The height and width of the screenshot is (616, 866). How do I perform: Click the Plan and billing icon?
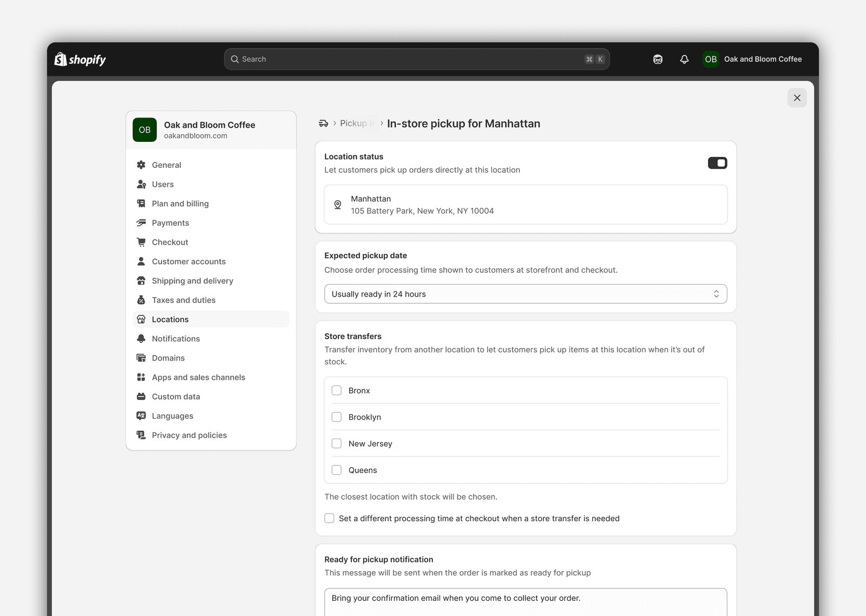pyautogui.click(x=141, y=204)
